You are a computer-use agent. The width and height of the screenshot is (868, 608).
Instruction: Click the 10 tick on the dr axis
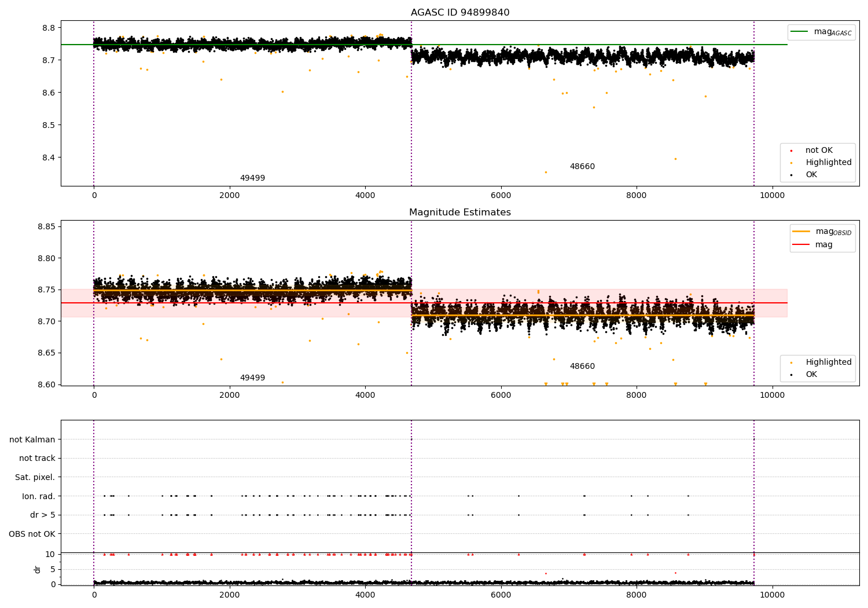(x=50, y=554)
